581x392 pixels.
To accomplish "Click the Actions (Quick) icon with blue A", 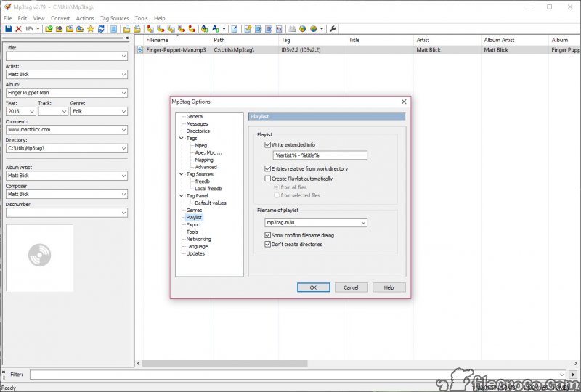I will [x=216, y=29].
